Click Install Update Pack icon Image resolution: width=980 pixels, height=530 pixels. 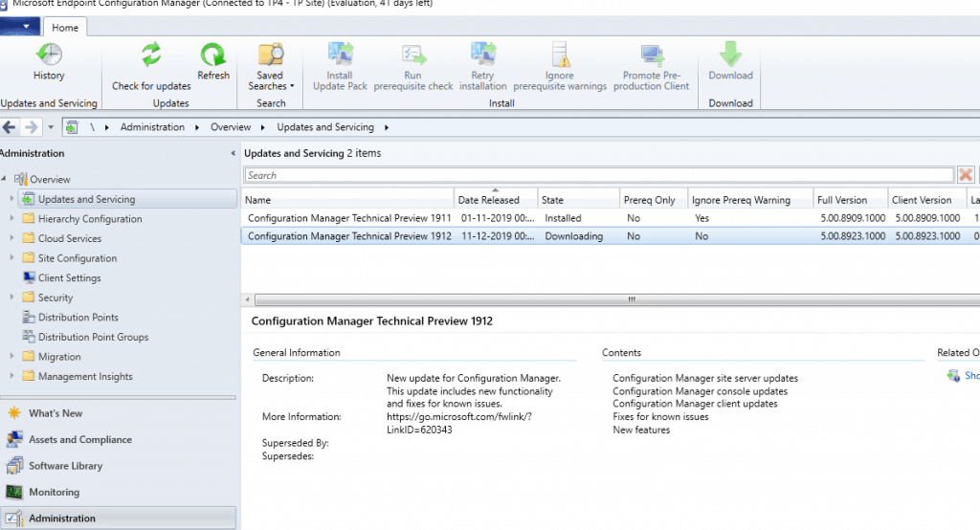tap(340, 55)
